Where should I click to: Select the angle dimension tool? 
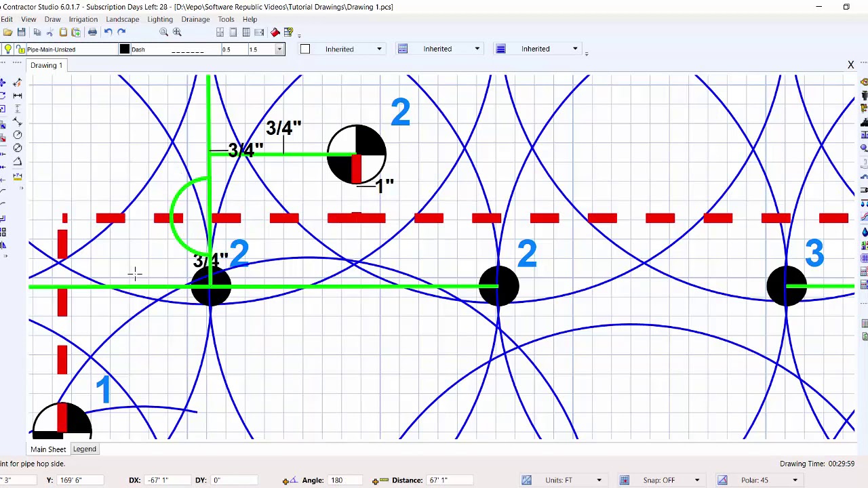[x=18, y=162]
